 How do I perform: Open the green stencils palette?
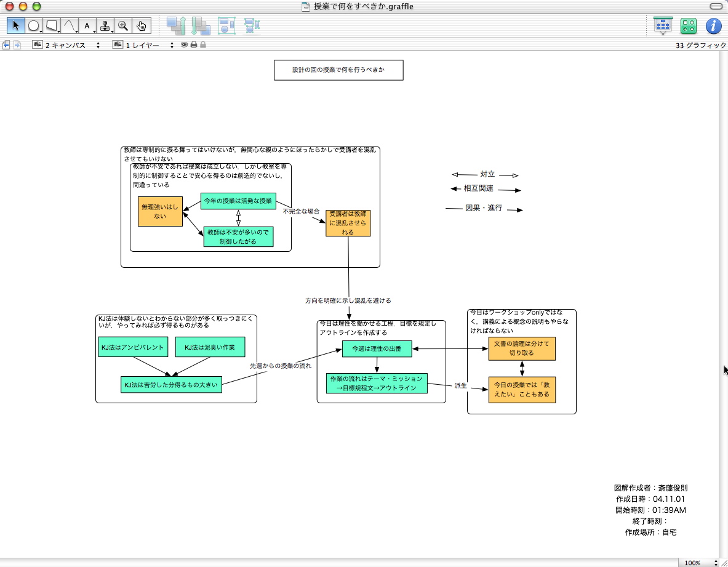point(688,26)
